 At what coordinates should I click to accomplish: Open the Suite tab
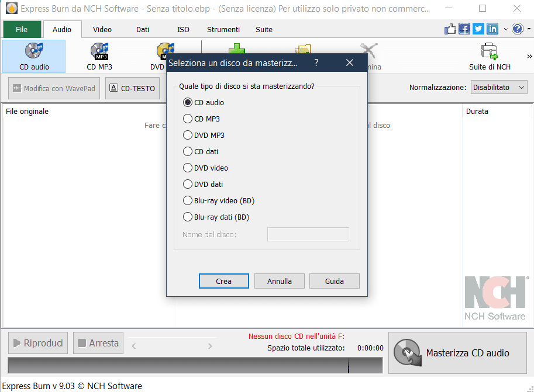(x=264, y=29)
